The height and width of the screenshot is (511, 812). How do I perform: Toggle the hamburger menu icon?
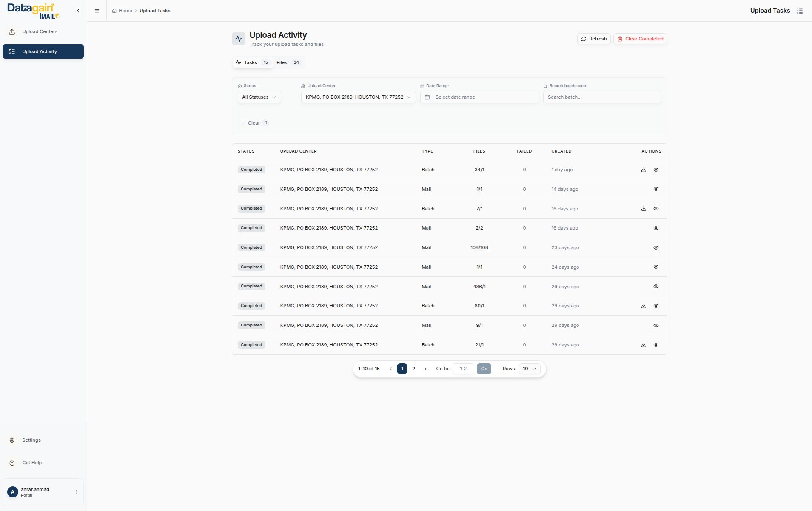pyautogui.click(x=97, y=11)
